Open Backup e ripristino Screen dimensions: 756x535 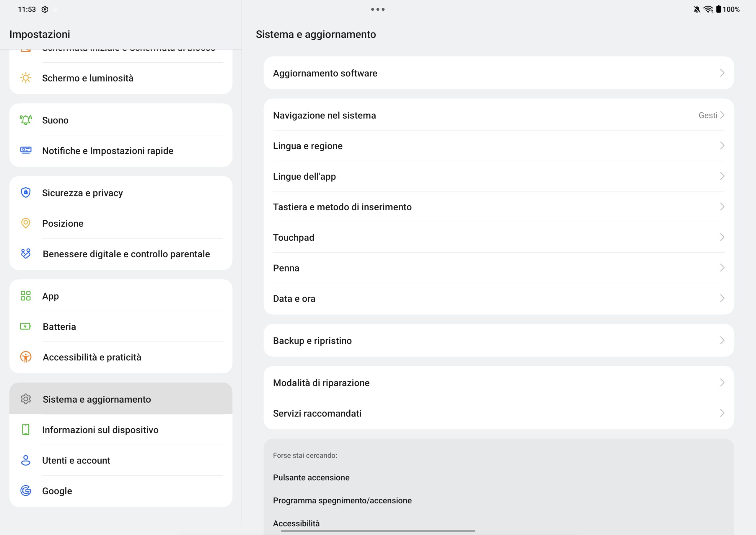point(498,340)
